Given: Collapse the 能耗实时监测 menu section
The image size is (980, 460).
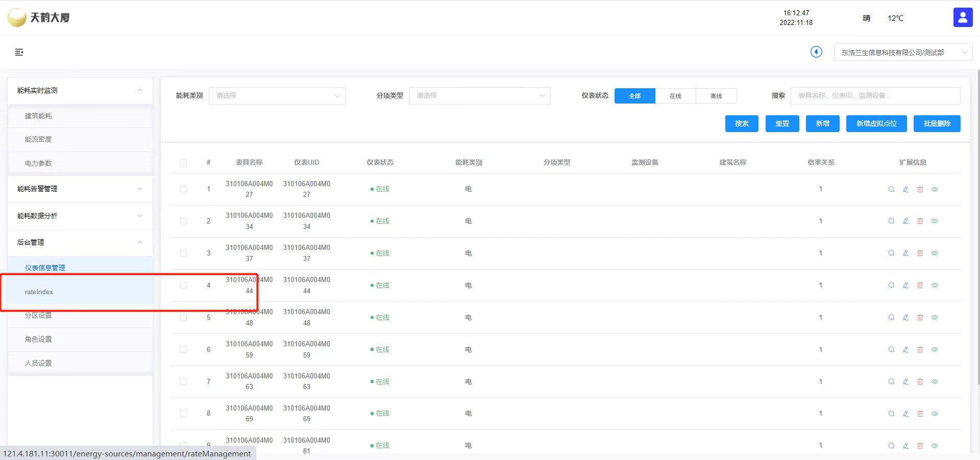Looking at the screenshot, I should point(80,90).
